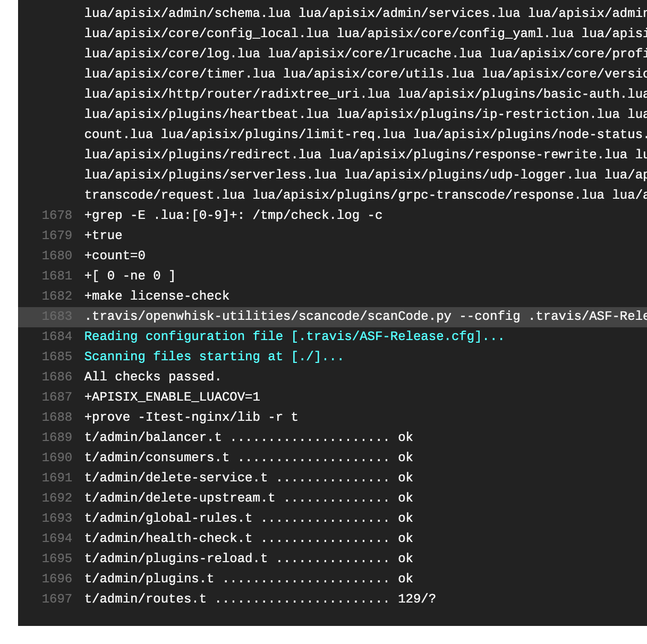Click line number 1679
The image size is (647, 644).
point(57,235)
